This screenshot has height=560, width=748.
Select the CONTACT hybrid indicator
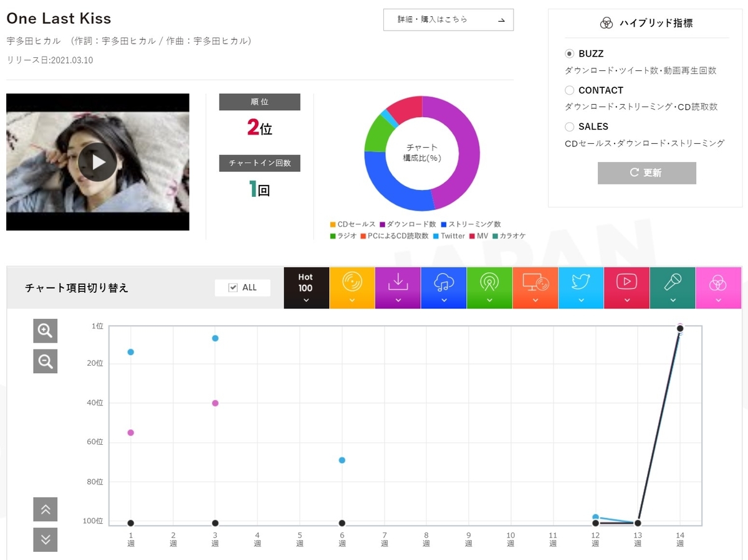coord(569,90)
